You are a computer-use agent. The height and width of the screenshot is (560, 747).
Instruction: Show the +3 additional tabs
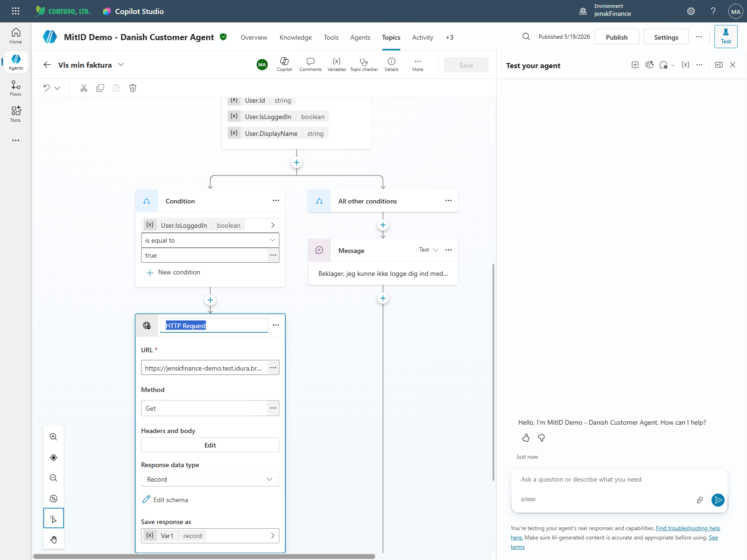(x=450, y=37)
